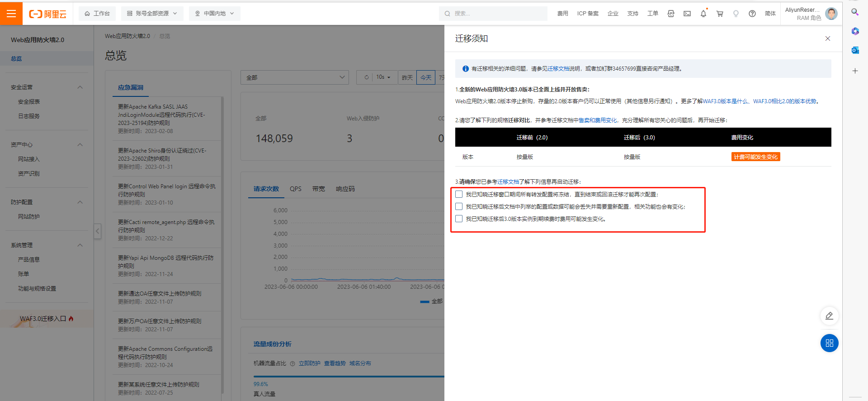
Task: Open the 10s refresh interval dropdown
Action: coord(383,77)
